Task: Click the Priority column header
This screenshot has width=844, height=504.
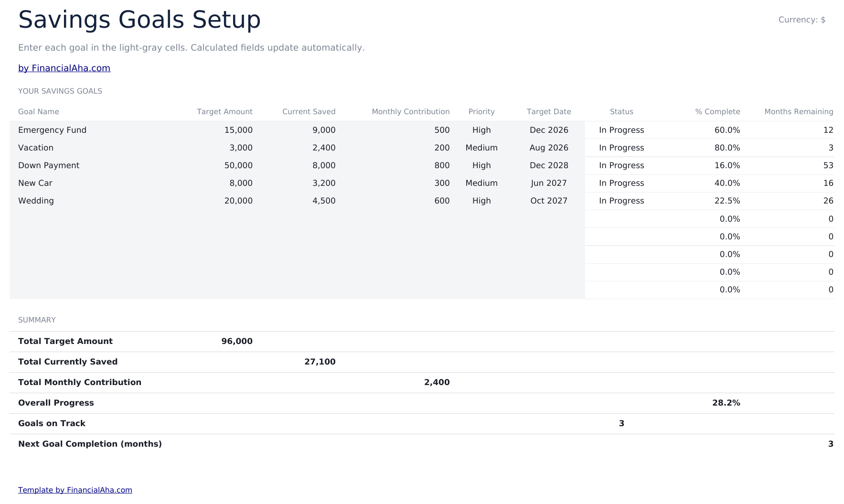Action: (x=481, y=111)
